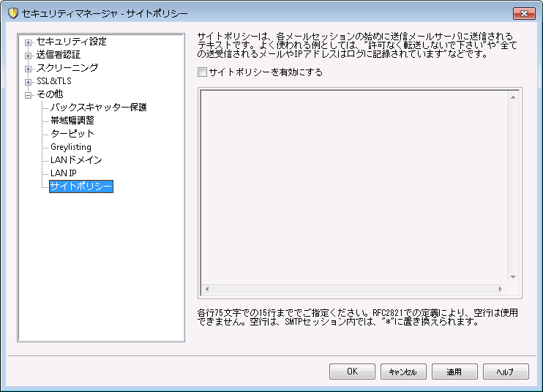
Task: Open LAN IP settings page
Action: [x=64, y=173]
